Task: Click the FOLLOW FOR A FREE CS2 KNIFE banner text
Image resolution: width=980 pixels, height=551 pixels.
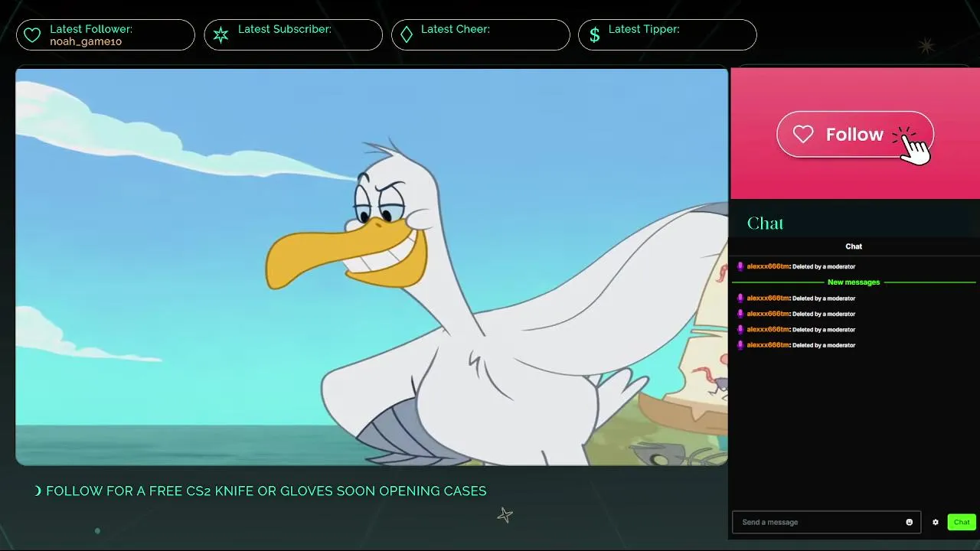Action: (266, 491)
